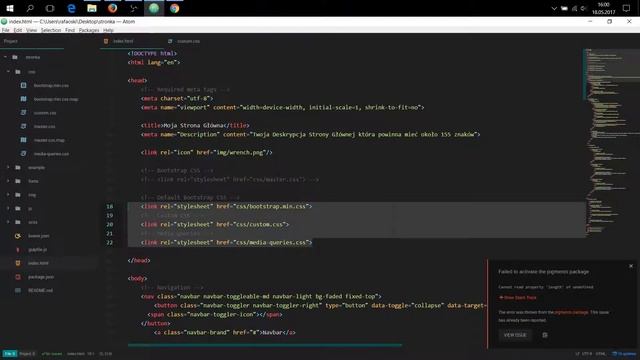The height and width of the screenshot is (360, 640).
Task: Open README.md from the tree view
Action: click(40, 291)
